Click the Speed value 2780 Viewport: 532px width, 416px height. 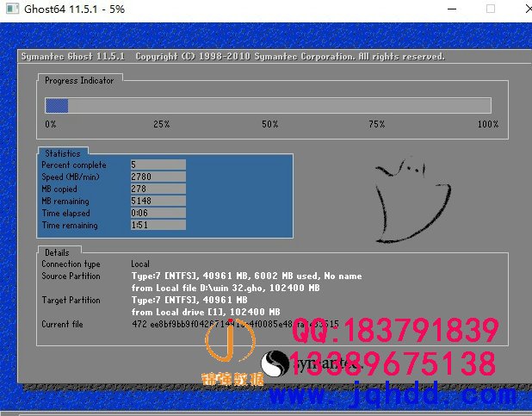click(x=158, y=177)
